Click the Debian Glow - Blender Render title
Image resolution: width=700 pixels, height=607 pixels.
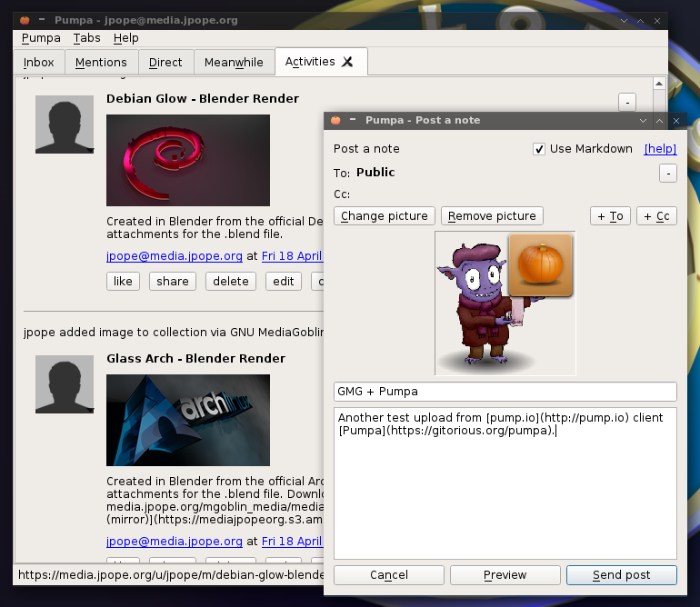203,99
